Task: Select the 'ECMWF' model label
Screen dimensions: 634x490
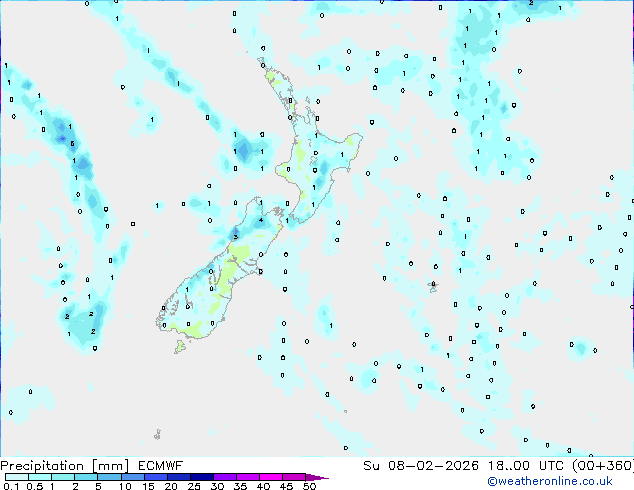Action: point(161,466)
